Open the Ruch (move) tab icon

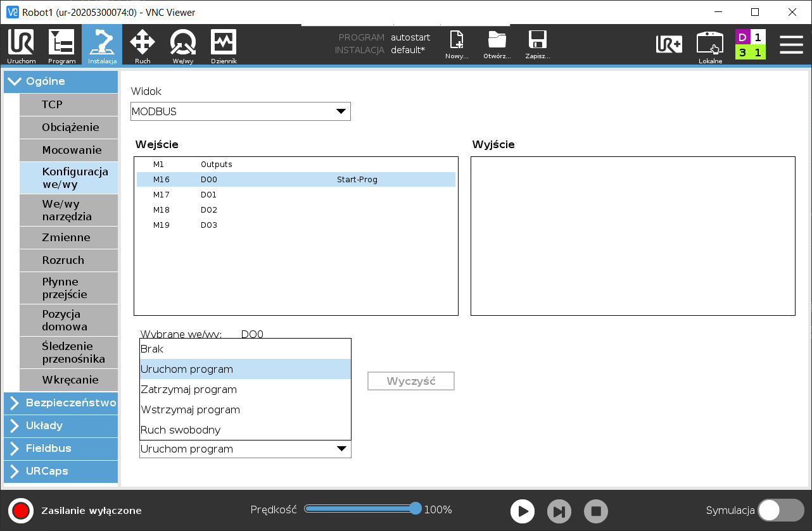[143, 46]
